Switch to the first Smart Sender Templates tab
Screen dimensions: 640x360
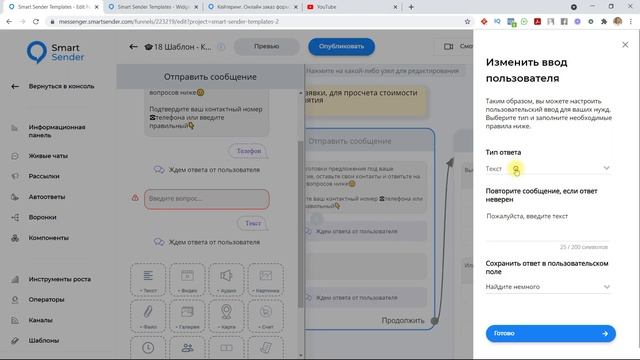[x=53, y=7]
